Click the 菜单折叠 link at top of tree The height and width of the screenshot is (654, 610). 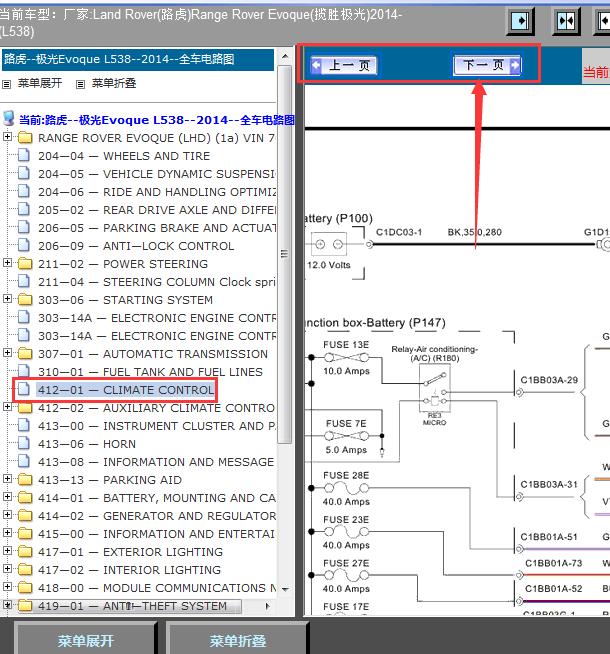pos(113,83)
